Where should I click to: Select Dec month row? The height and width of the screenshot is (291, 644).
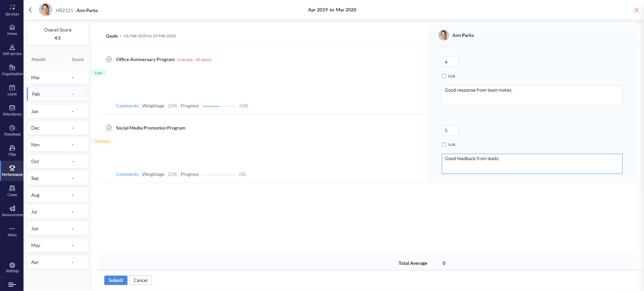tap(57, 128)
